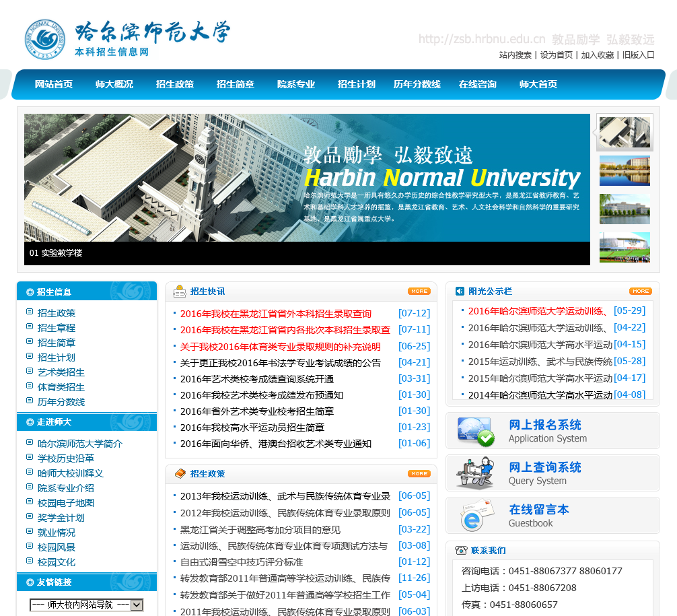Open policy 自由式滑雪空中技巧评分标准

[242, 562]
